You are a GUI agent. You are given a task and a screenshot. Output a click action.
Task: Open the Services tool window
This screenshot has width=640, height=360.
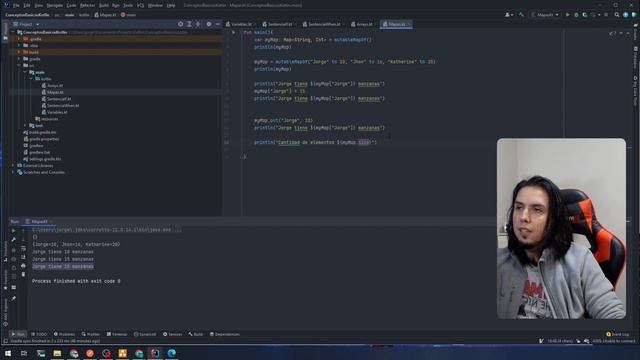click(172, 334)
